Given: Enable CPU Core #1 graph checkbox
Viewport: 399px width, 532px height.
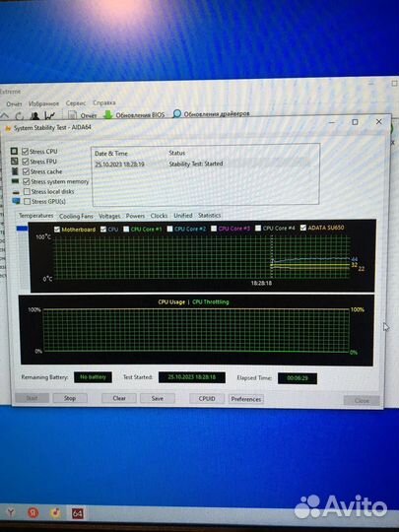Looking at the screenshot, I should pos(126,229).
